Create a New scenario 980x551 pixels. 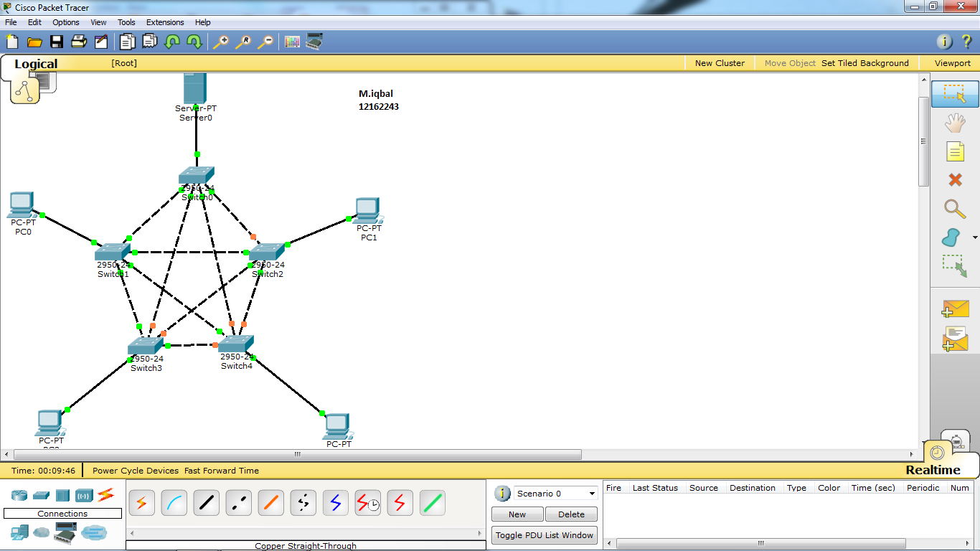[x=517, y=514]
